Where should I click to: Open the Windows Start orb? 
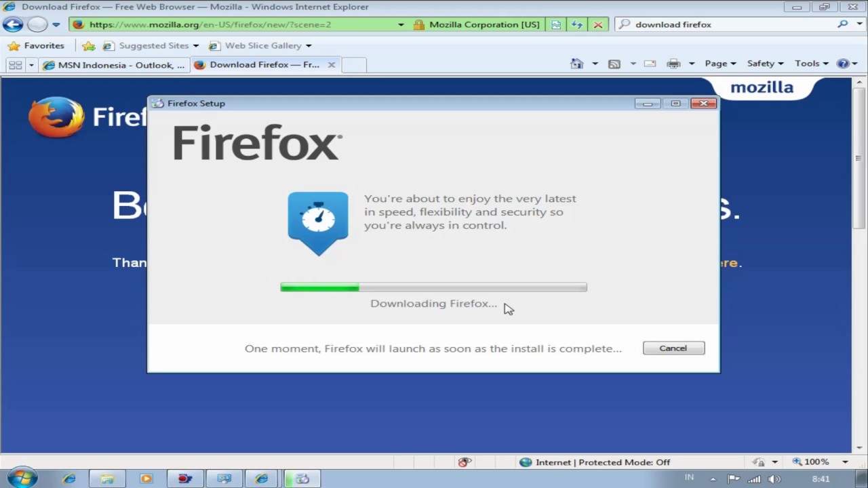(x=21, y=477)
